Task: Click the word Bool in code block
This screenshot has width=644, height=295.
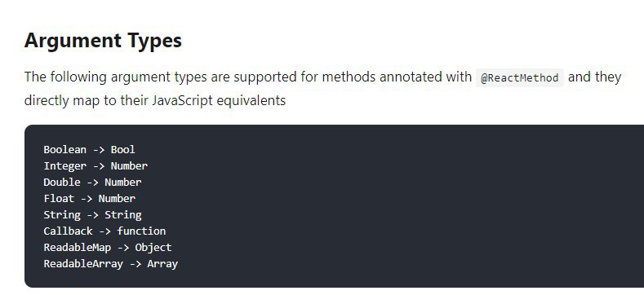Action: [122, 150]
